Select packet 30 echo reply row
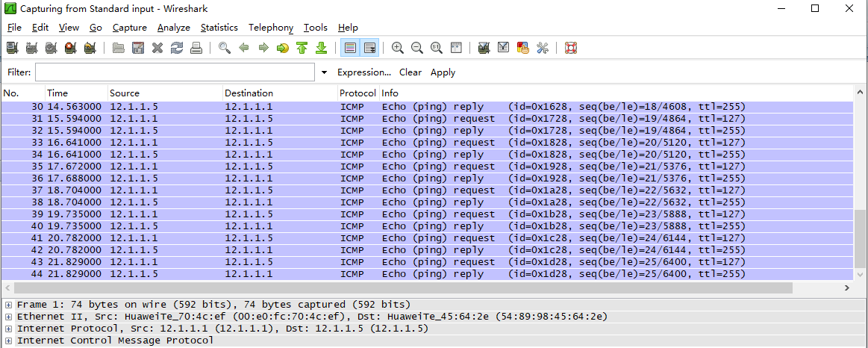 427,107
